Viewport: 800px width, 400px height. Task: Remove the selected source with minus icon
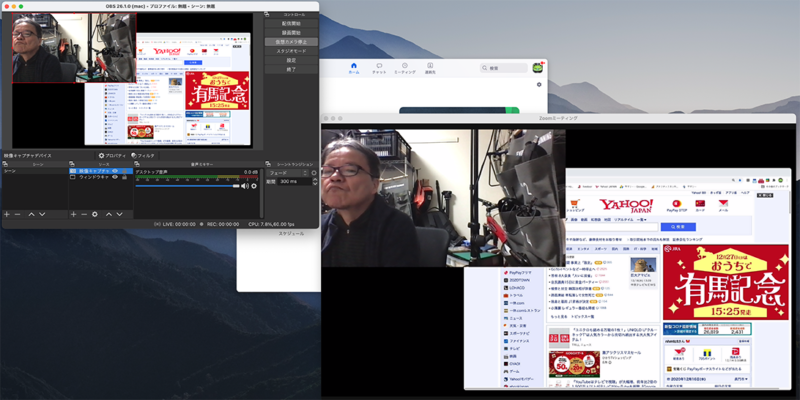(x=84, y=214)
